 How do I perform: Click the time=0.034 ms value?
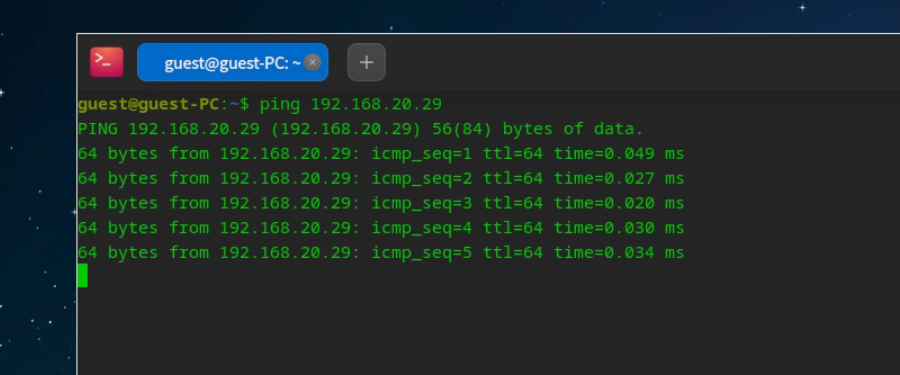[x=619, y=253]
